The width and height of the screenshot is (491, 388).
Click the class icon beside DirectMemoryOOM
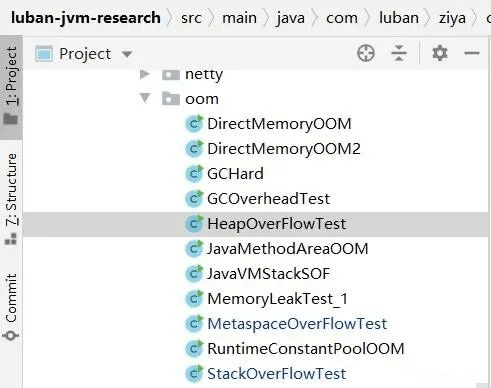pos(194,124)
